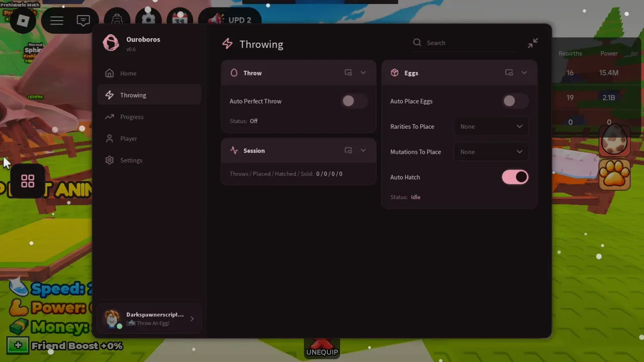Click the Ouroboros logo icon
Image resolution: width=644 pixels, height=362 pixels.
pos(111,43)
